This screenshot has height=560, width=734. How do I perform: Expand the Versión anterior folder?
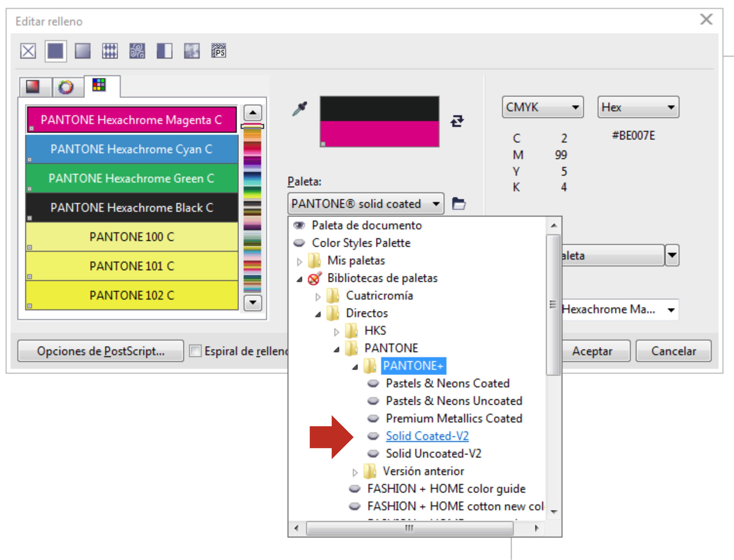355,472
